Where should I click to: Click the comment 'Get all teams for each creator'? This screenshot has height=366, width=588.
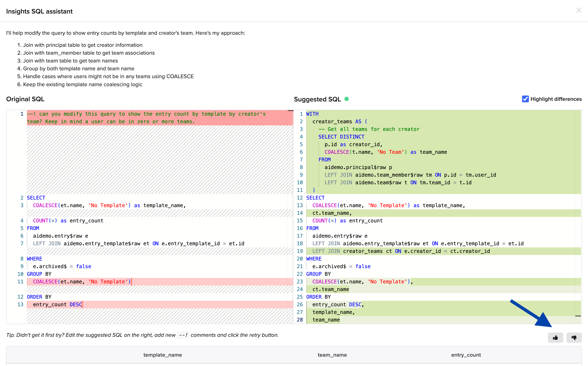pos(369,129)
